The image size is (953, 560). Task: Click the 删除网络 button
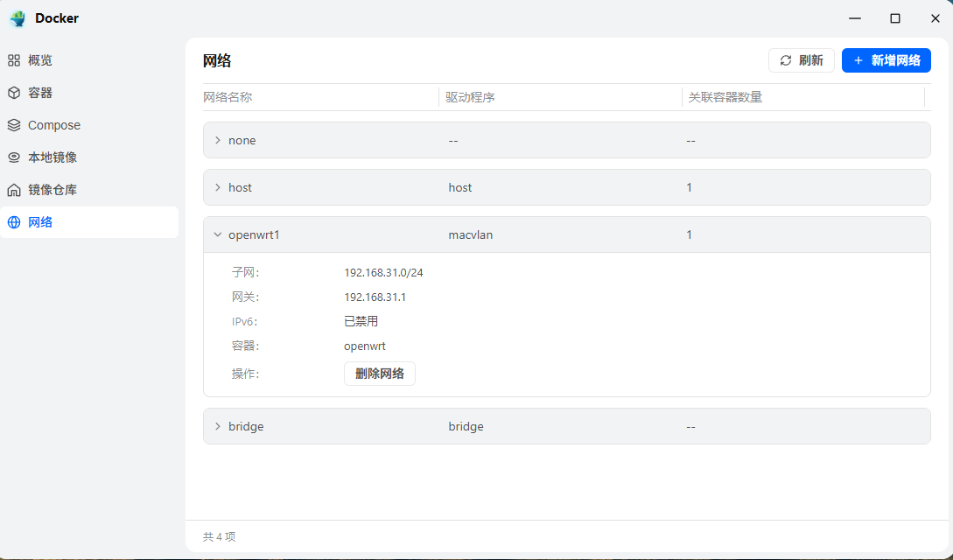380,374
